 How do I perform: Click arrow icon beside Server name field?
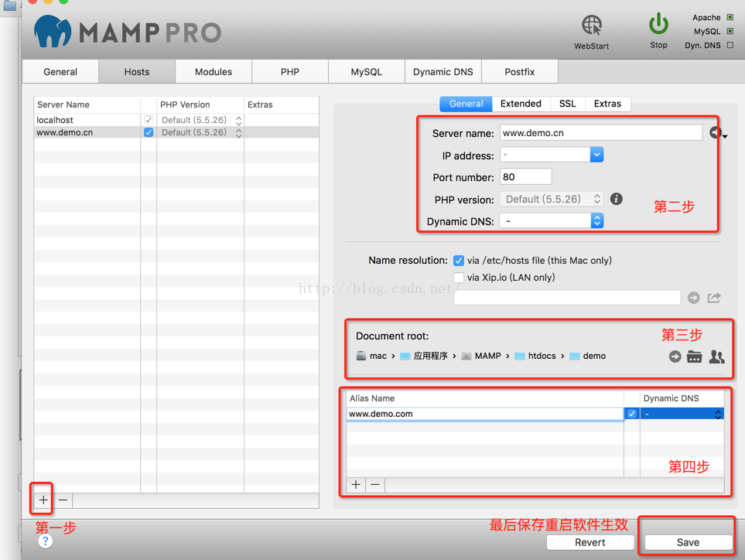(x=716, y=133)
